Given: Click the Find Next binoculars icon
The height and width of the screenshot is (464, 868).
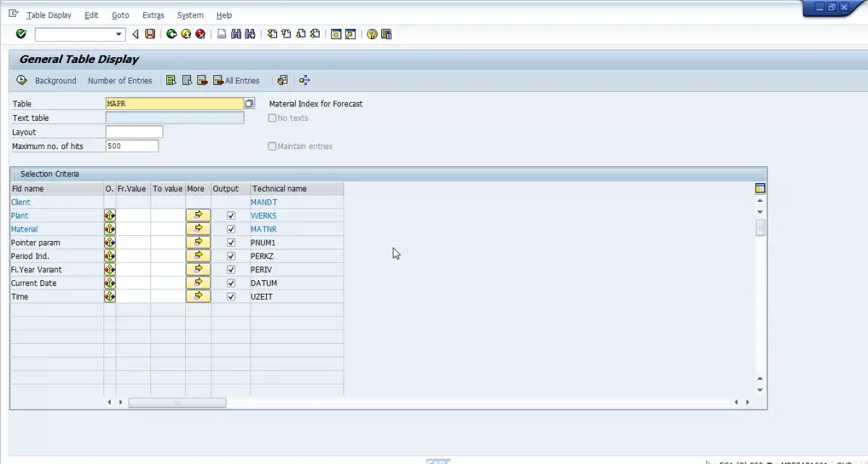Looking at the screenshot, I should click(x=250, y=34).
